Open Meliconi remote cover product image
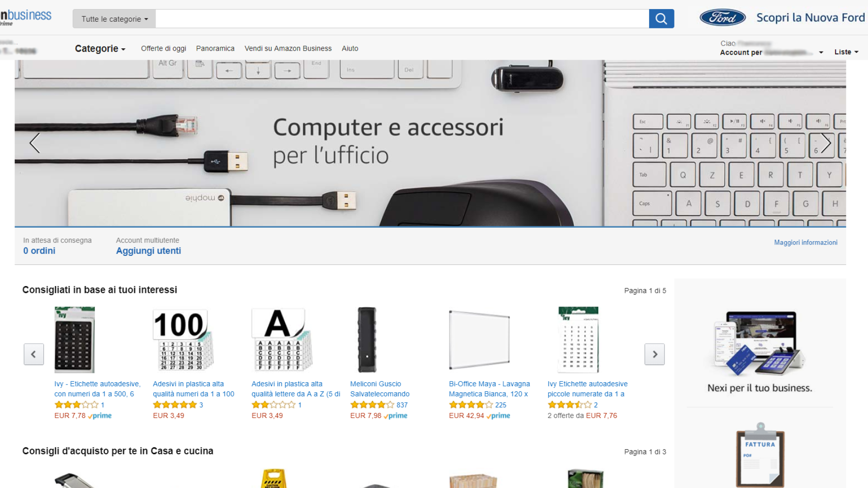Image resolution: width=868 pixels, height=488 pixels. (367, 340)
